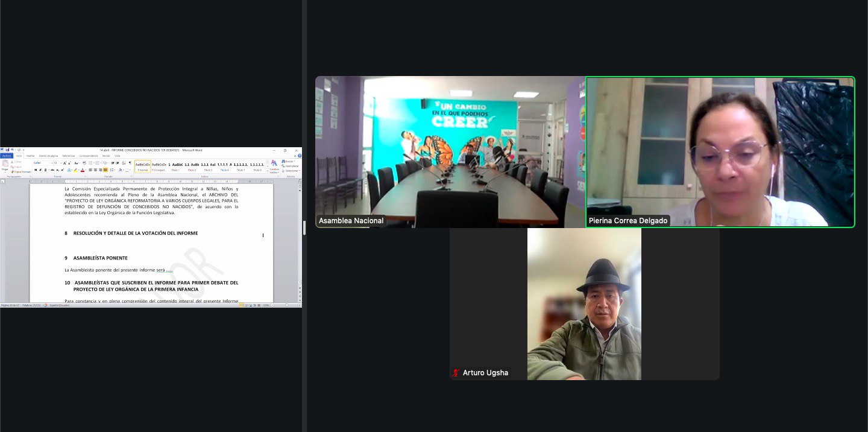
Task: Click Buscar in the Edición group
Action: (x=288, y=162)
